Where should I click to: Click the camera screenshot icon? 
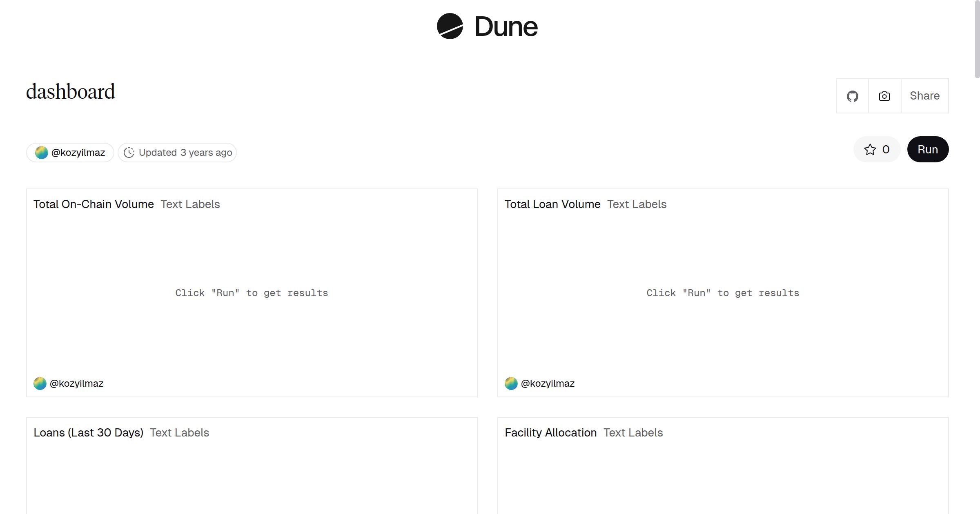pos(884,96)
